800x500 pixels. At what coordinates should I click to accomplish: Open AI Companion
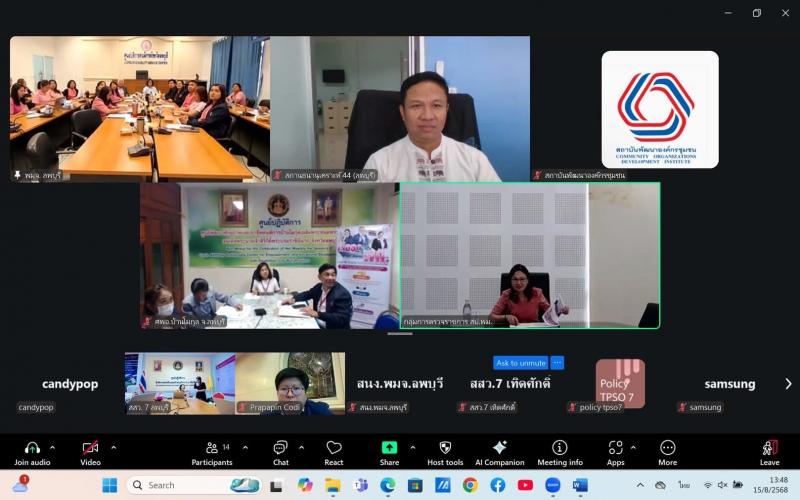(499, 454)
